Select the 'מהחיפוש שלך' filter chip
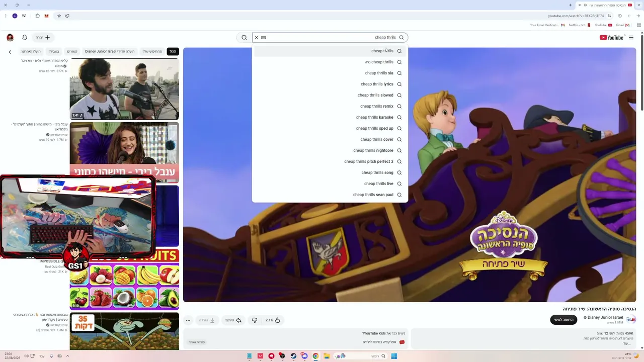 152,51
